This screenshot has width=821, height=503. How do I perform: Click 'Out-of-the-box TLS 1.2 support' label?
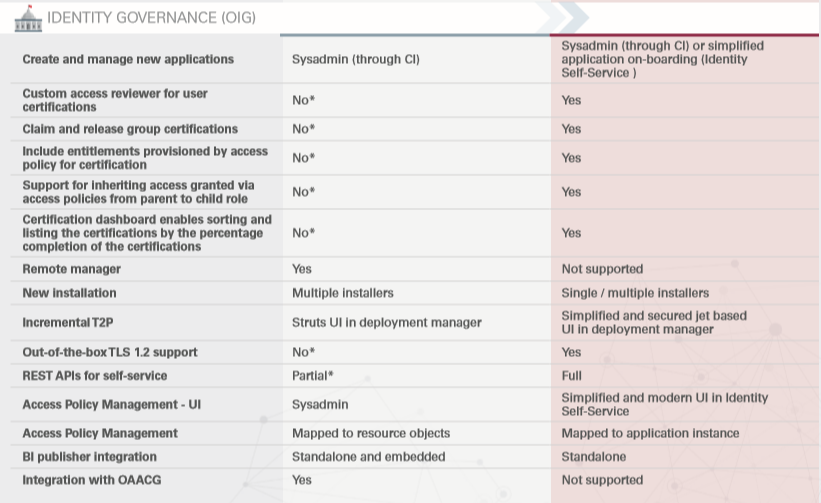coord(110,352)
